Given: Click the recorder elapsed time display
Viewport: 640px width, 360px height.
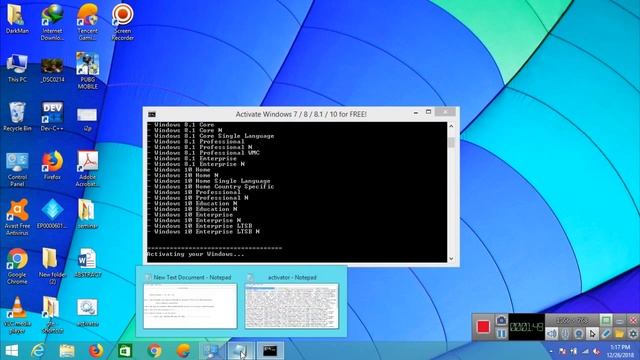Looking at the screenshot, I should [x=527, y=327].
